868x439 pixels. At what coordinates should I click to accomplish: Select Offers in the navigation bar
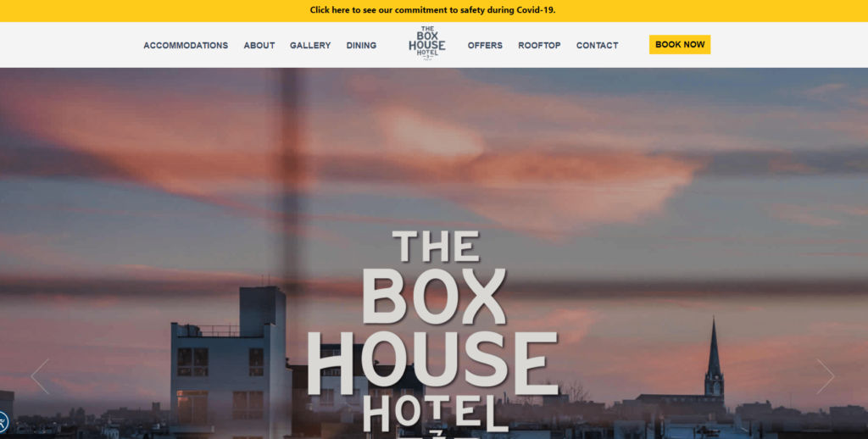(485, 46)
